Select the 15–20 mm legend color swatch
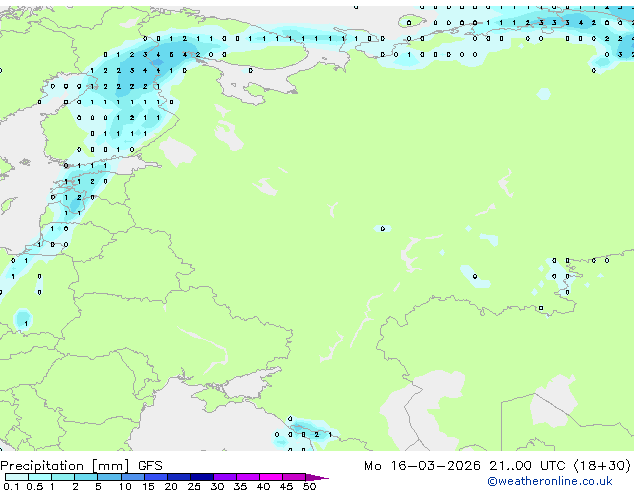This screenshot has height=490, width=634. (x=156, y=477)
